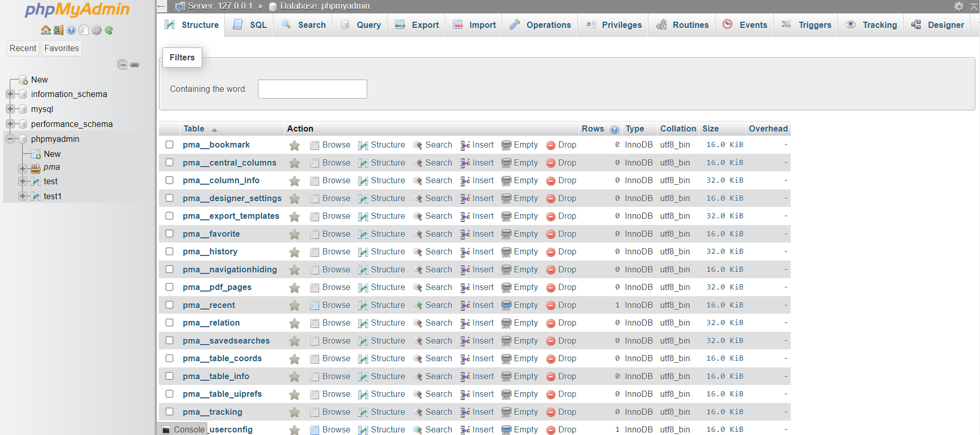Collapse the phpmyadmin database node
Image resolution: width=980 pixels, height=435 pixels.
click(10, 139)
